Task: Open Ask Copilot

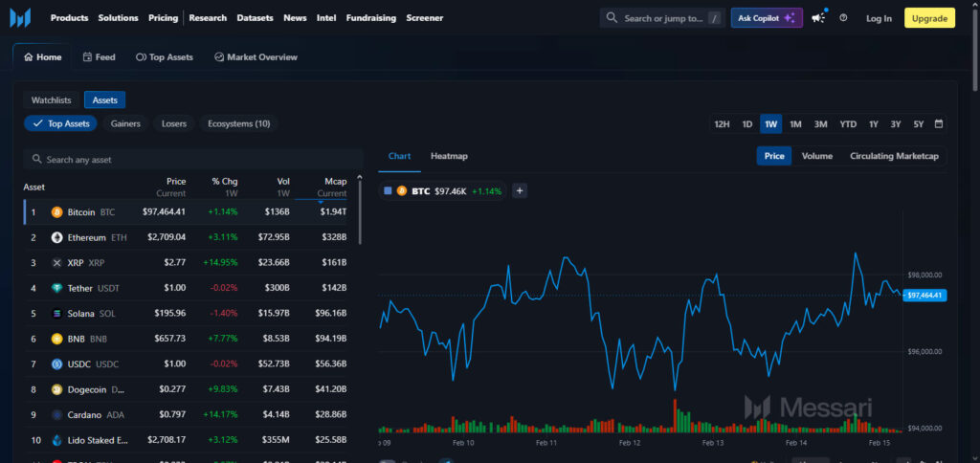Action: [x=767, y=18]
